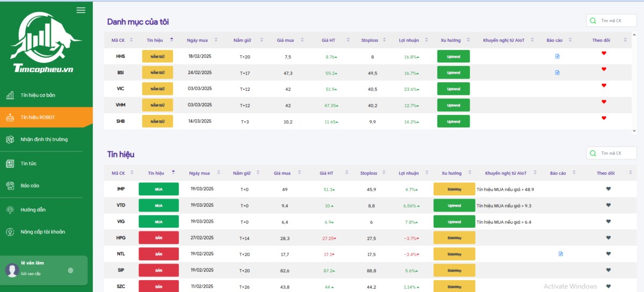
Task: Toggle follow heart for IMP signal
Action: pos(608,188)
